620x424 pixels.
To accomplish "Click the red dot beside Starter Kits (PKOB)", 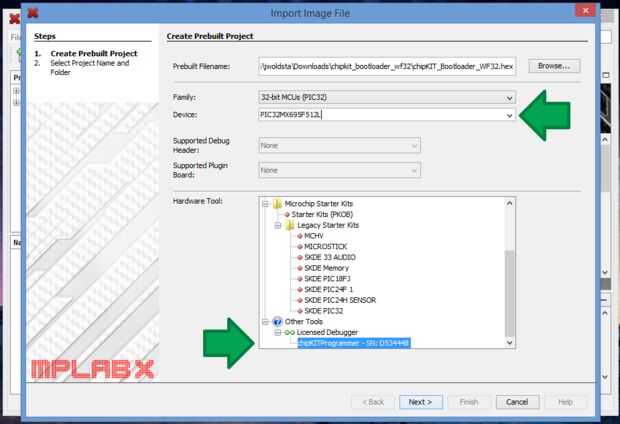I will pyautogui.click(x=287, y=214).
